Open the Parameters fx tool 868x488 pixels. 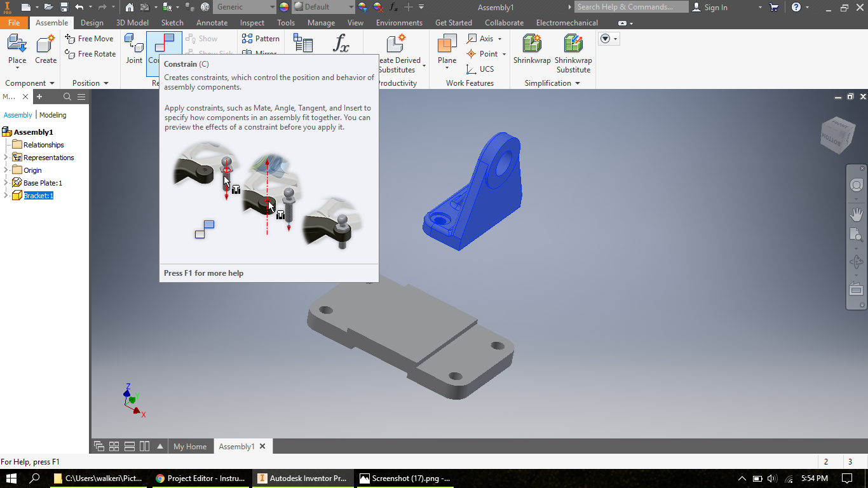342,44
